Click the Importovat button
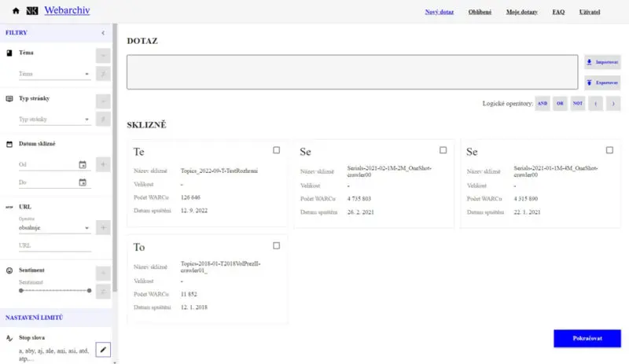The image size is (629, 364). 603,62
